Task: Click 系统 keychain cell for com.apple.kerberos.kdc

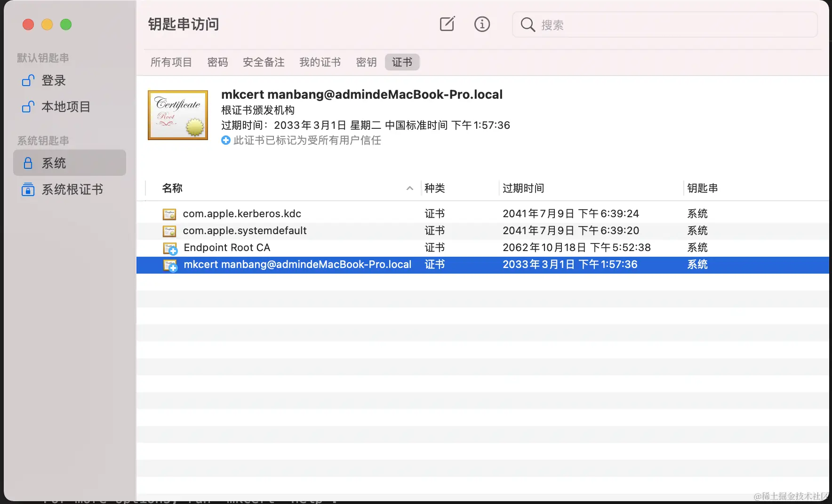Action: pyautogui.click(x=697, y=213)
